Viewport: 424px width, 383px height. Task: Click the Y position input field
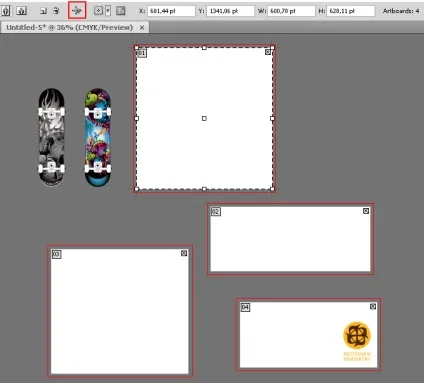click(x=230, y=11)
